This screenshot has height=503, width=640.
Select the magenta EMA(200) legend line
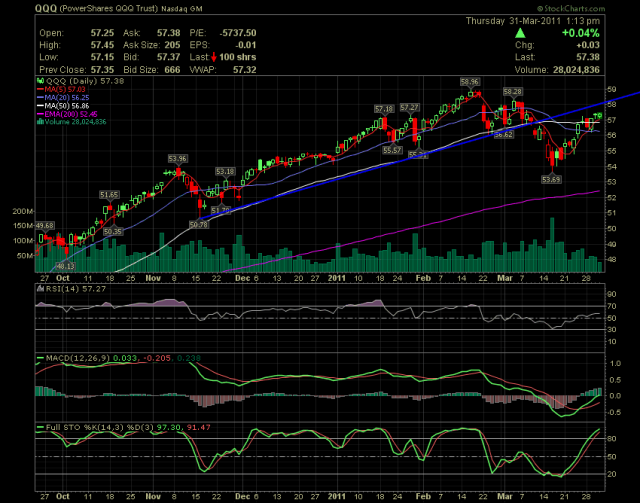click(40, 114)
